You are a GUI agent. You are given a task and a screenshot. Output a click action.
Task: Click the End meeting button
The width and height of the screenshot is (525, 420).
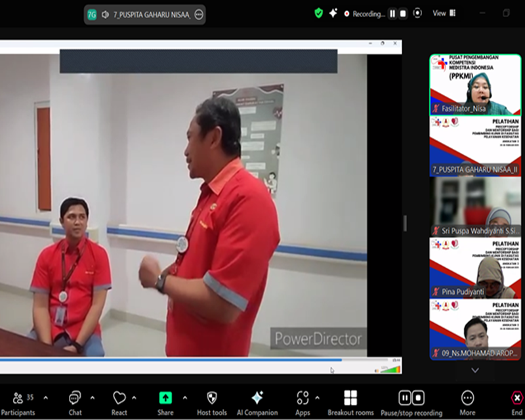516,401
